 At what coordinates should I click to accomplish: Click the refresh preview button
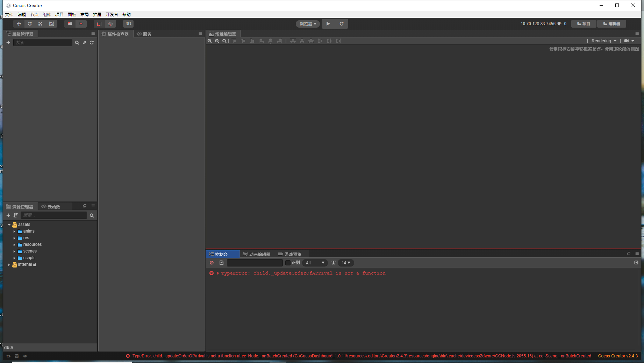click(x=342, y=24)
